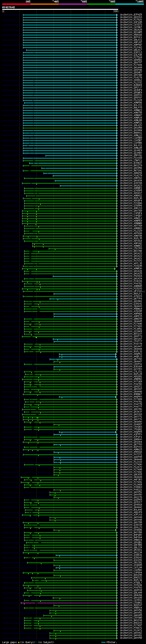Viewport: 146px width, 644px height.
Task: Select the UniRef100_A9NR30 label
Action: (x=131, y=268)
